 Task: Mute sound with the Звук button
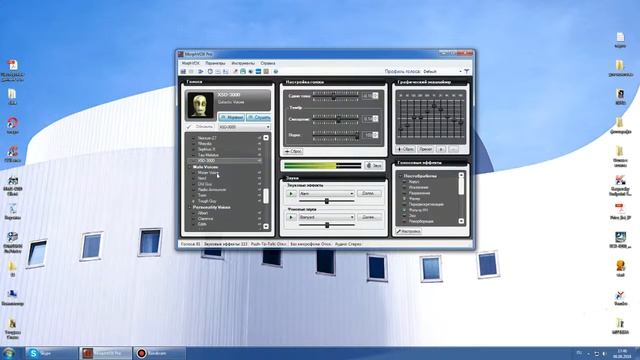coord(374,165)
